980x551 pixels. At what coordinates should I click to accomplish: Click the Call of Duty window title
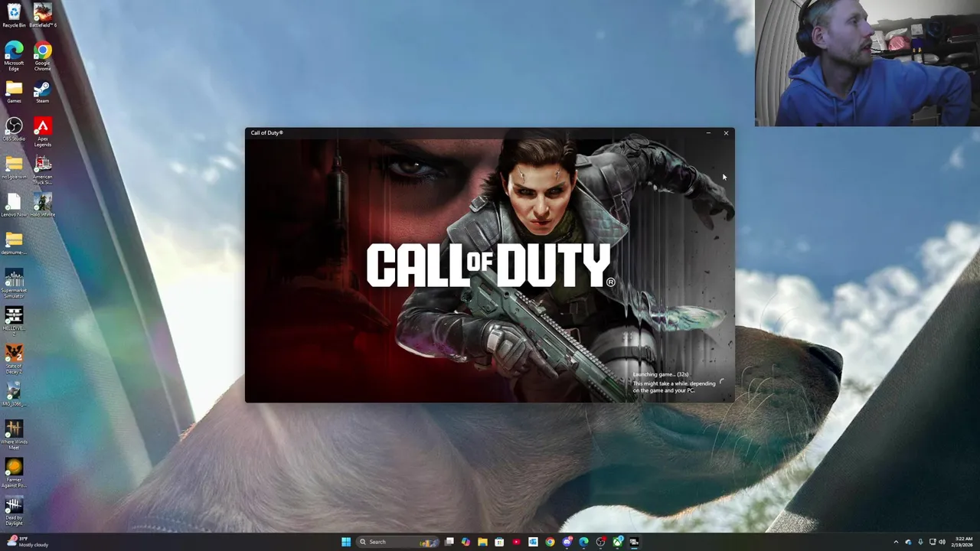tap(266, 133)
